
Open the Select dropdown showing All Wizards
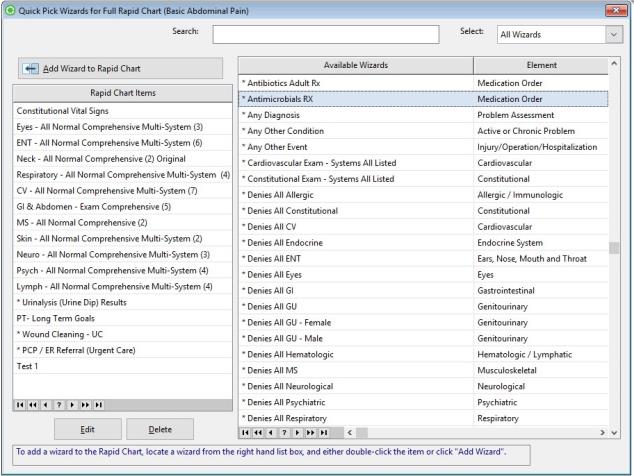click(613, 35)
